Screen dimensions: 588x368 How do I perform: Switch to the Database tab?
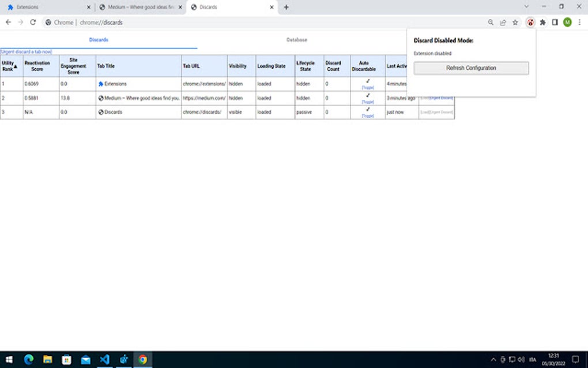point(297,40)
